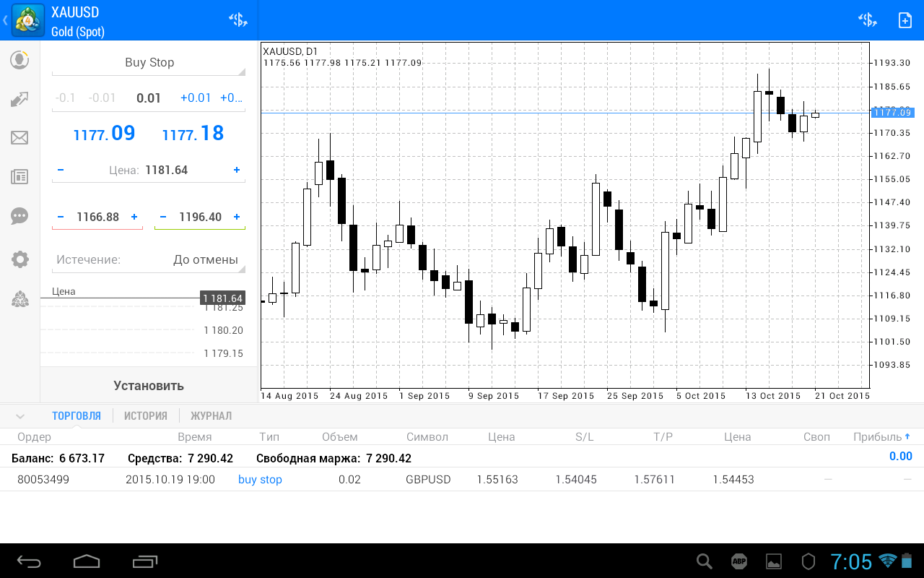The height and width of the screenshot is (578, 924).
Task: Open the News sidebar icon
Action: click(19, 177)
